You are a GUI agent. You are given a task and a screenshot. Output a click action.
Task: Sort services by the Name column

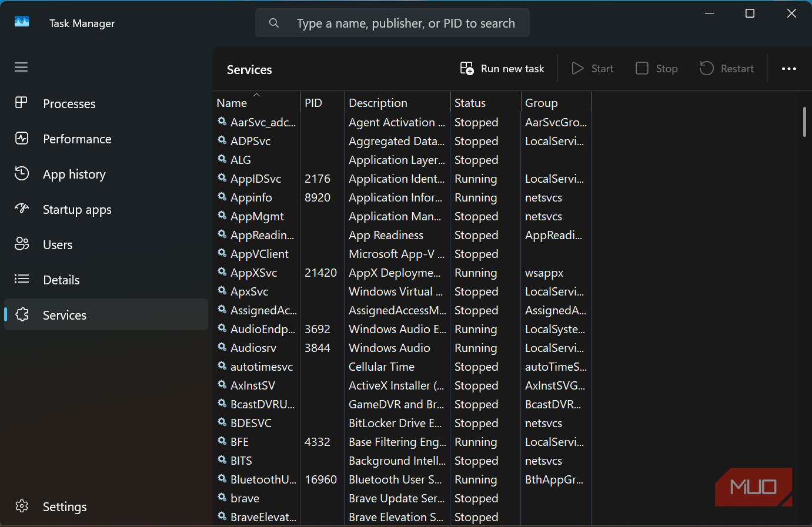[x=257, y=102]
